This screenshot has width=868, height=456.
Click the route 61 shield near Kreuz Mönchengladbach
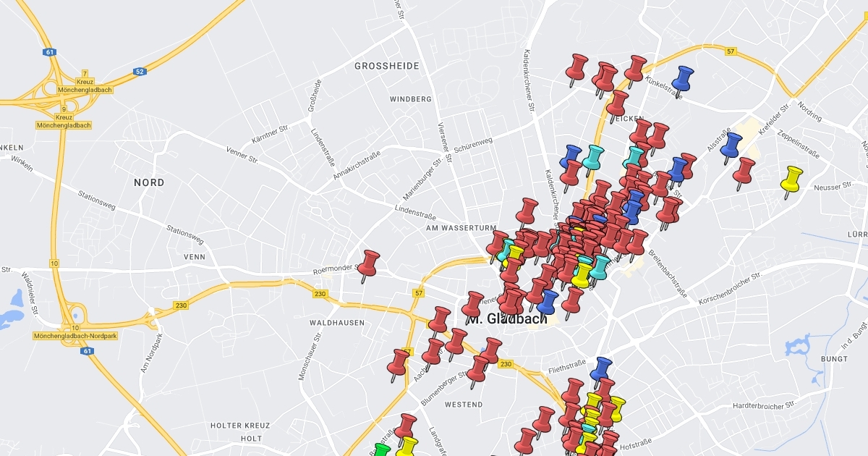49,52
